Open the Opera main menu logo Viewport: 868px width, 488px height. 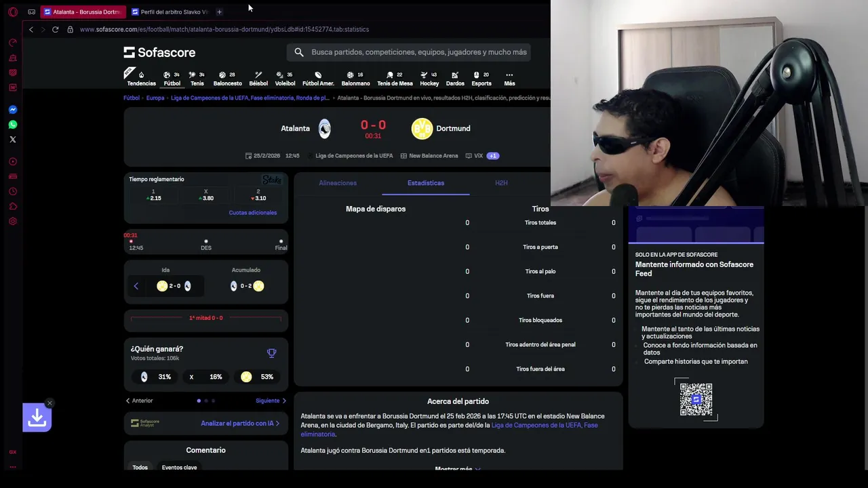(x=12, y=12)
